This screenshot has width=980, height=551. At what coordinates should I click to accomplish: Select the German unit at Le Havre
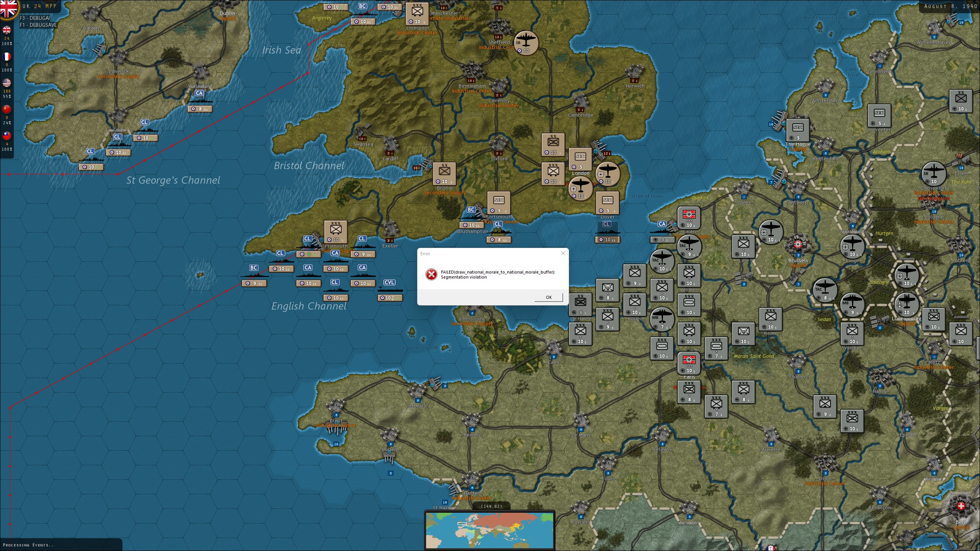click(x=580, y=305)
